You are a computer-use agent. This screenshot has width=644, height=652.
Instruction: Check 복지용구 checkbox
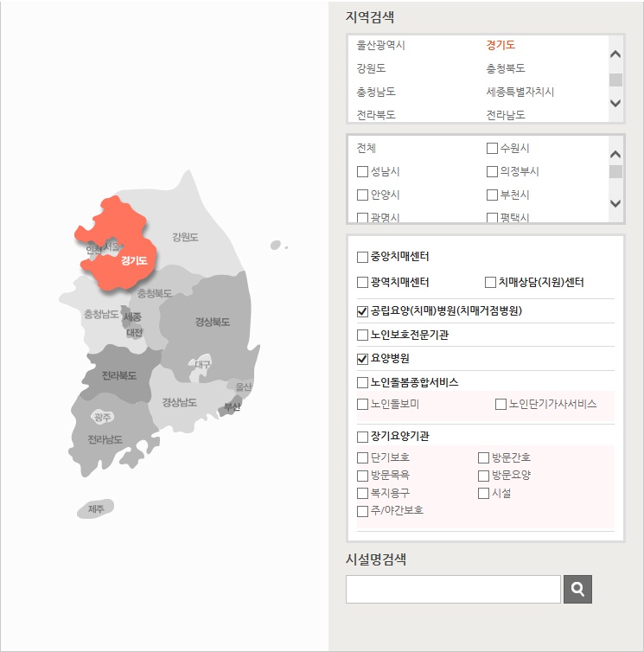pos(362,493)
